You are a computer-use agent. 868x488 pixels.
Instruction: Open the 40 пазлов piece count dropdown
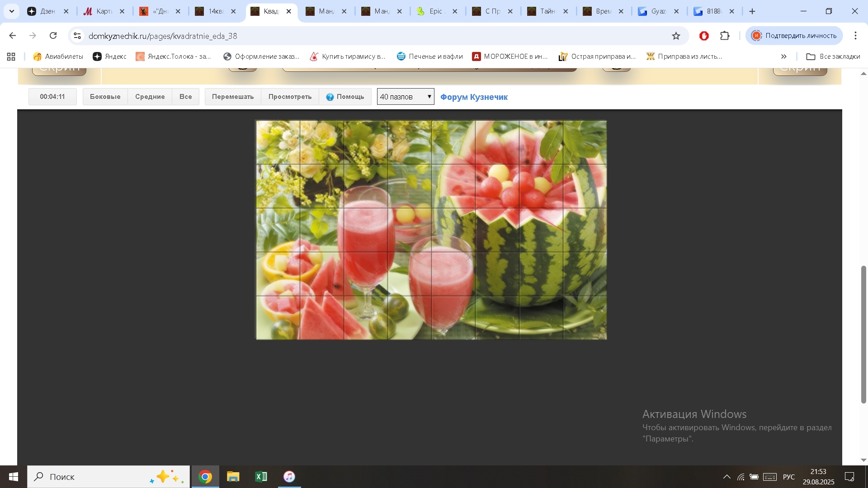[x=406, y=97]
